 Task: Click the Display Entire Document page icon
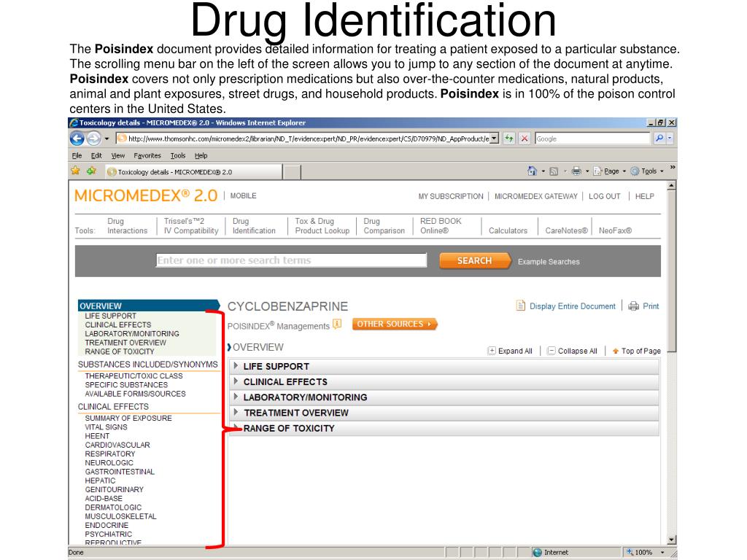point(521,306)
